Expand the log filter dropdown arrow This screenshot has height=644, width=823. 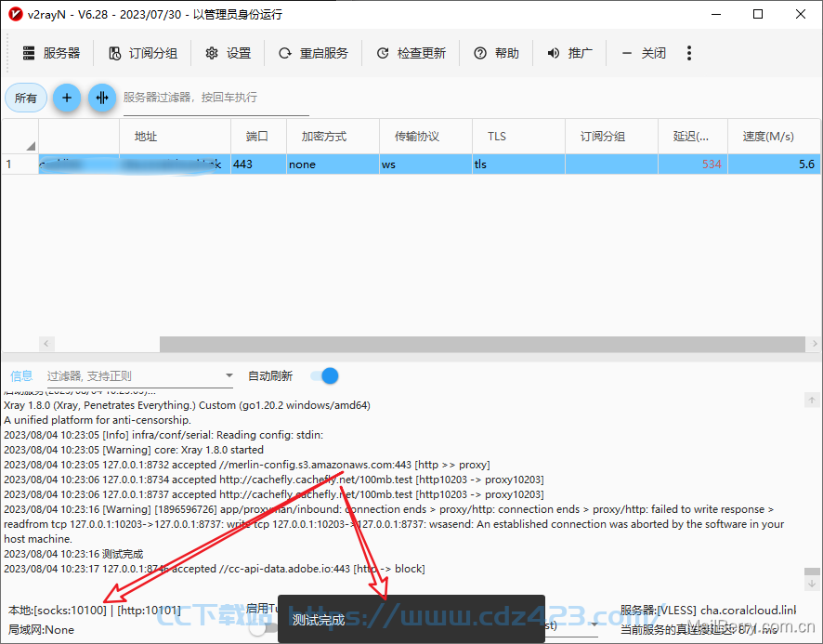(x=229, y=375)
